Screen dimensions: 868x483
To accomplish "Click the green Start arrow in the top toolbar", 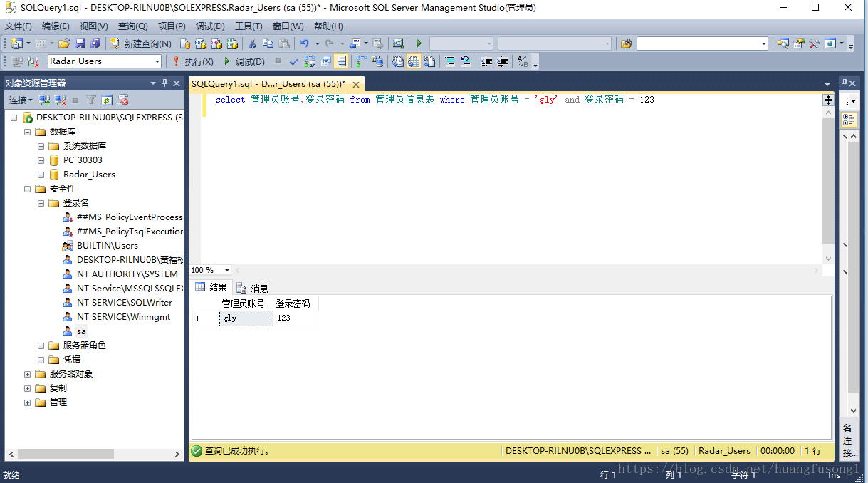I will (419, 43).
